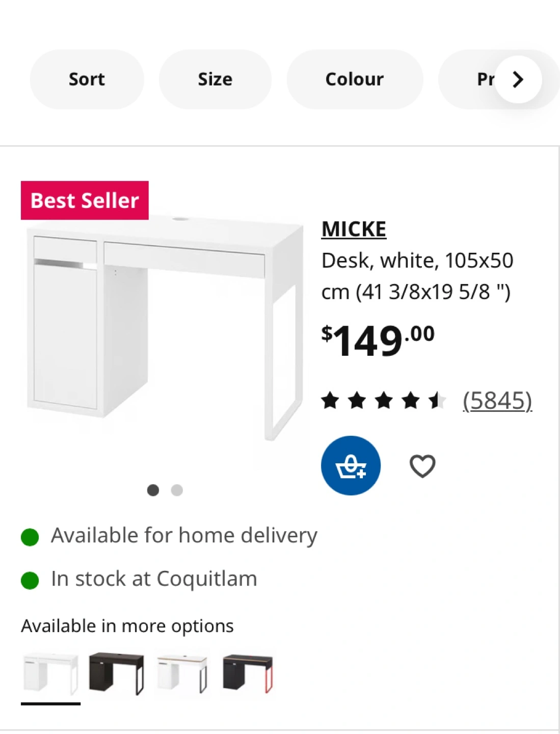The height and width of the screenshot is (734, 560).
Task: View the 5845 customer reviews
Action: click(497, 401)
